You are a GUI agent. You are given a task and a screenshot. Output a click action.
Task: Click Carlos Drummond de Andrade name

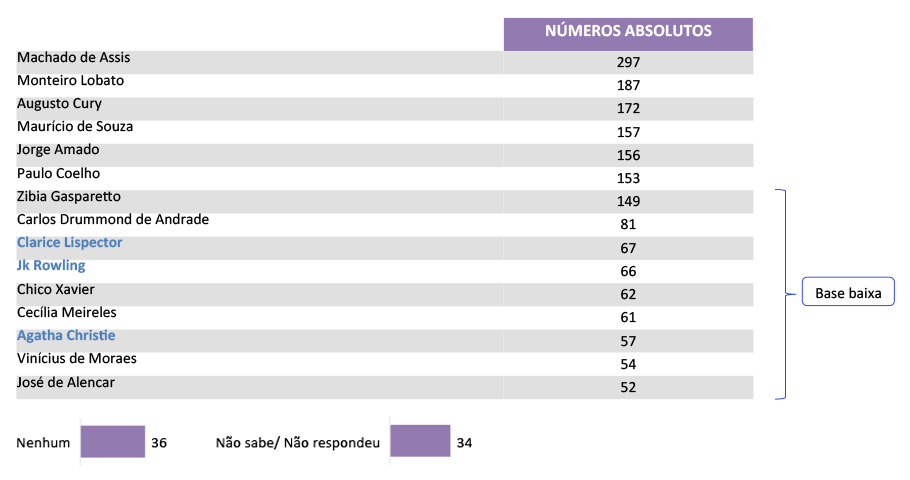pyautogui.click(x=113, y=220)
